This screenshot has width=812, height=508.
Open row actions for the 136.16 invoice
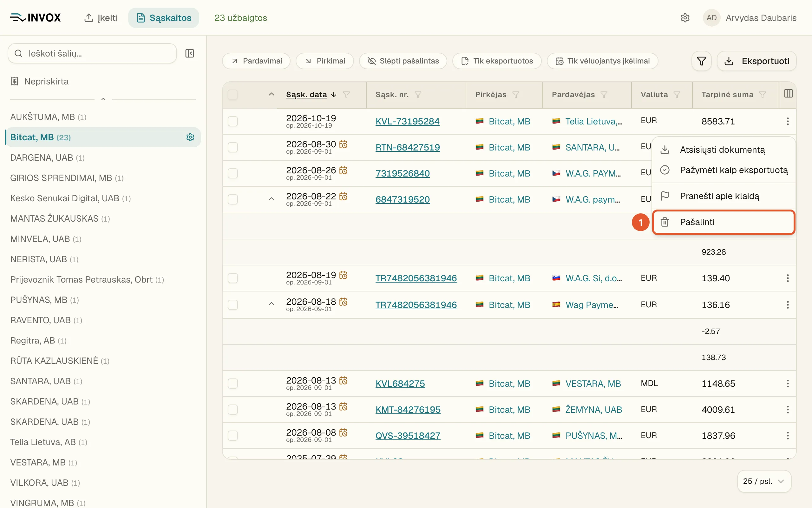point(788,305)
